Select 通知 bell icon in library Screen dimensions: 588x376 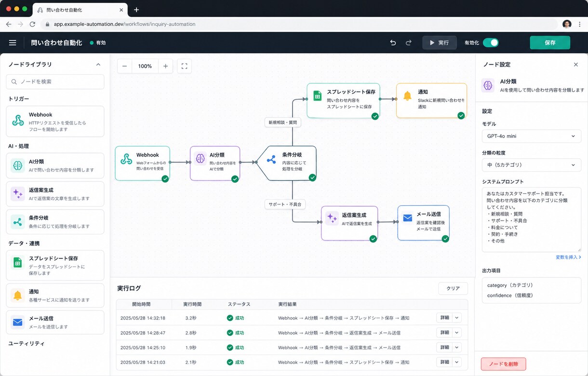(18, 295)
